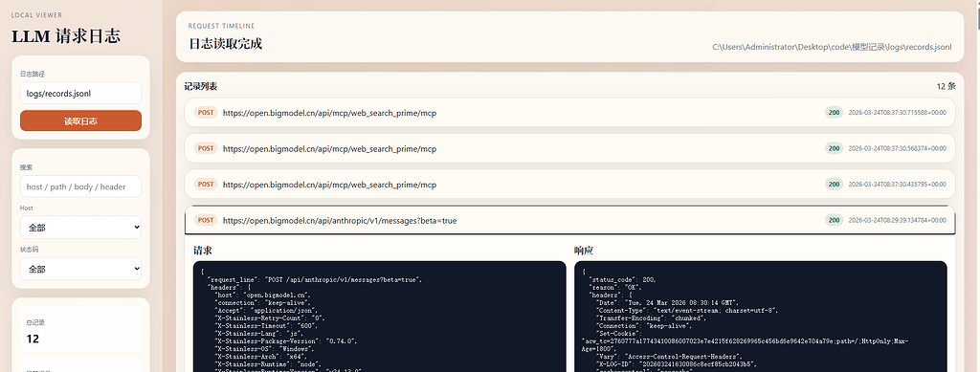Viewport: 980px width, 372px height.
Task: Click the 请求 section heading
Action: (203, 251)
